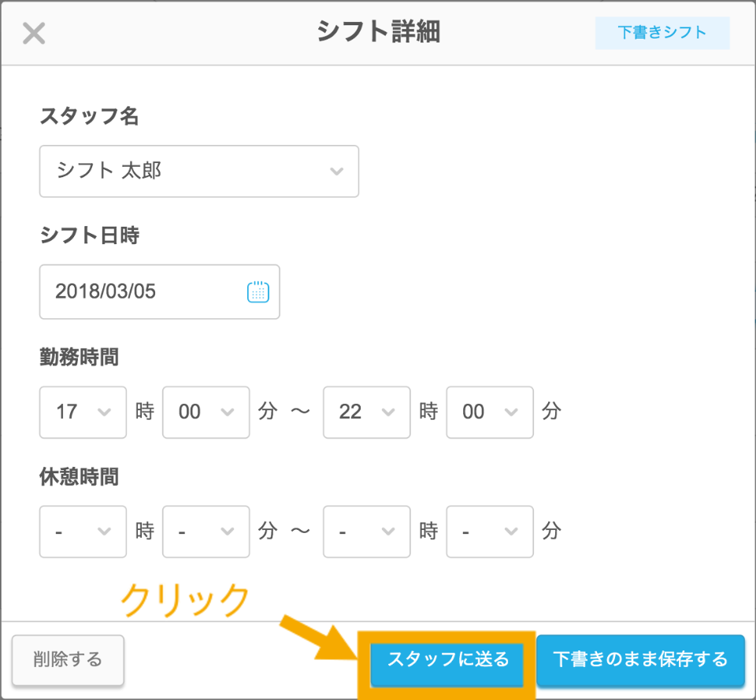The height and width of the screenshot is (700, 756).
Task: Open the 勤務時間 start minute dropdown
Action: coord(206,412)
